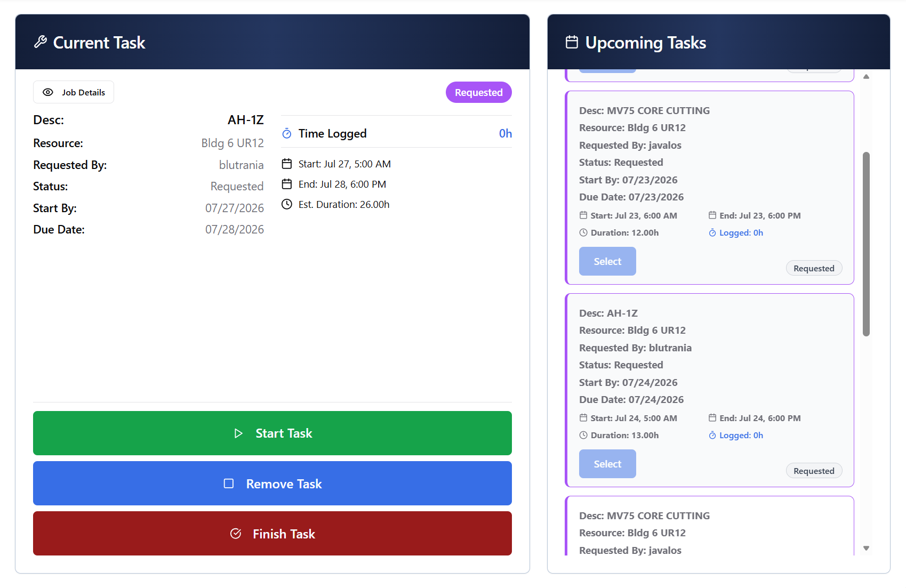
Task: Click the square icon in Remove Task button
Action: coord(229,484)
